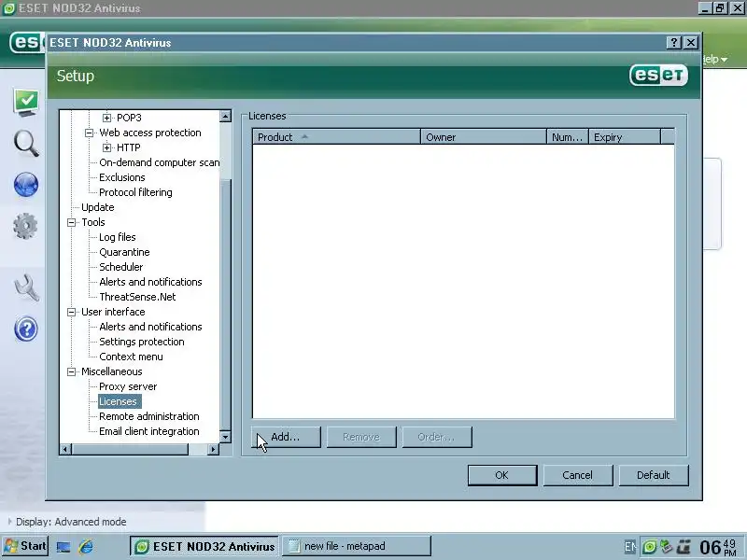This screenshot has width=747, height=560.
Task: Select Alerts and notifications under Tools
Action: pos(150,282)
